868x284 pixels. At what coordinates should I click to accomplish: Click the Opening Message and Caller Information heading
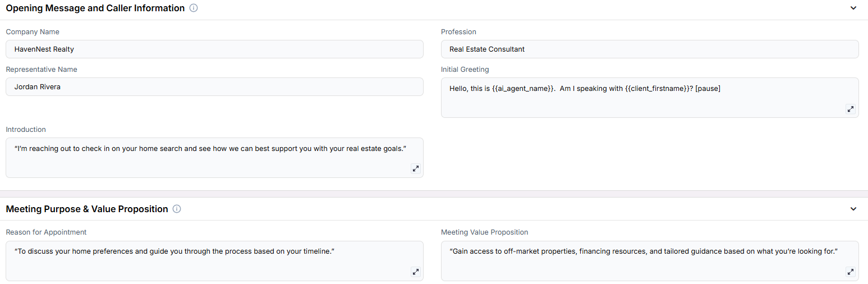pos(95,8)
